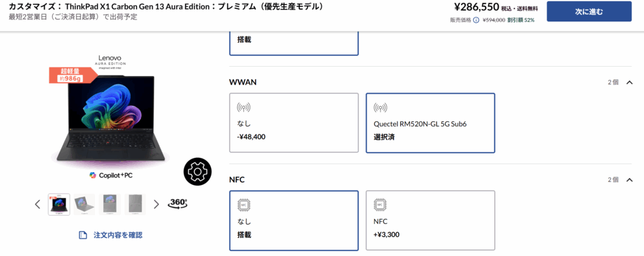Click the wireless signal icon on Quectel card
Screen dimensions: 644x256
coord(379,108)
